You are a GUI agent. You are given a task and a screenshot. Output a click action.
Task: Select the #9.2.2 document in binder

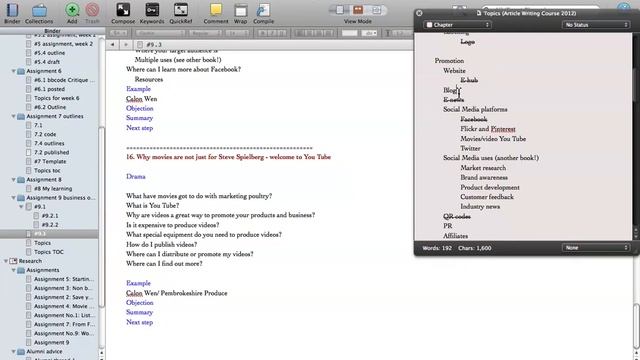pyautogui.click(x=50, y=224)
